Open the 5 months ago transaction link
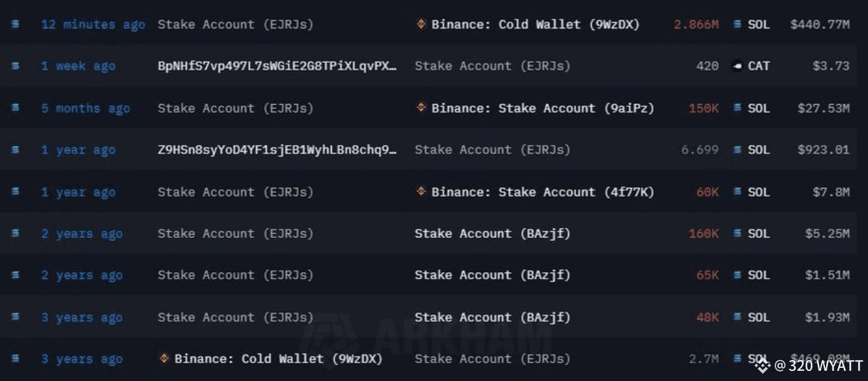The height and width of the screenshot is (381, 868). tap(85, 108)
